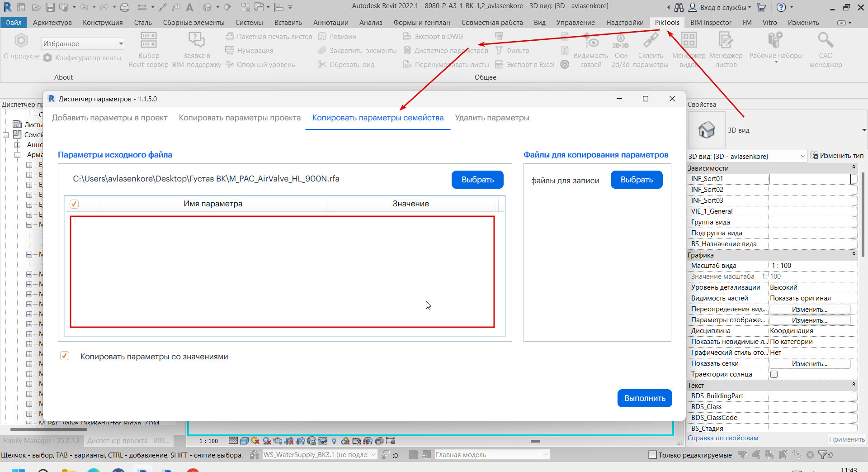Click Изменить тип button

coord(837,156)
